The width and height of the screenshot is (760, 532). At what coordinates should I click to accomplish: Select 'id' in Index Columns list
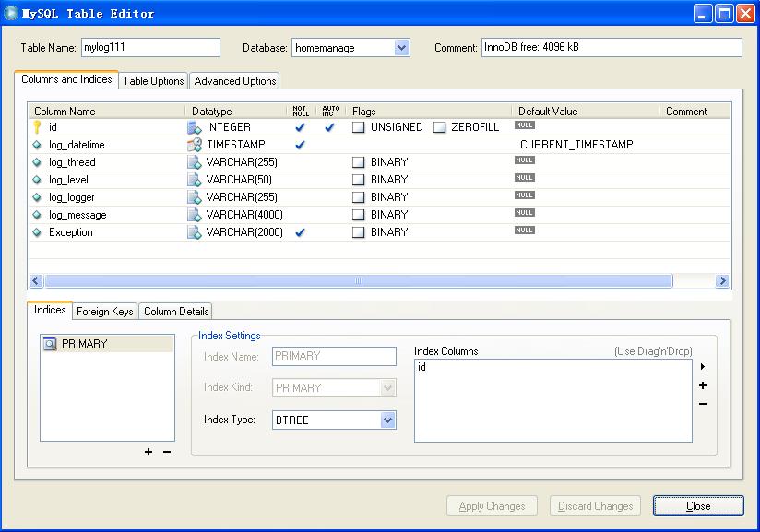point(422,367)
